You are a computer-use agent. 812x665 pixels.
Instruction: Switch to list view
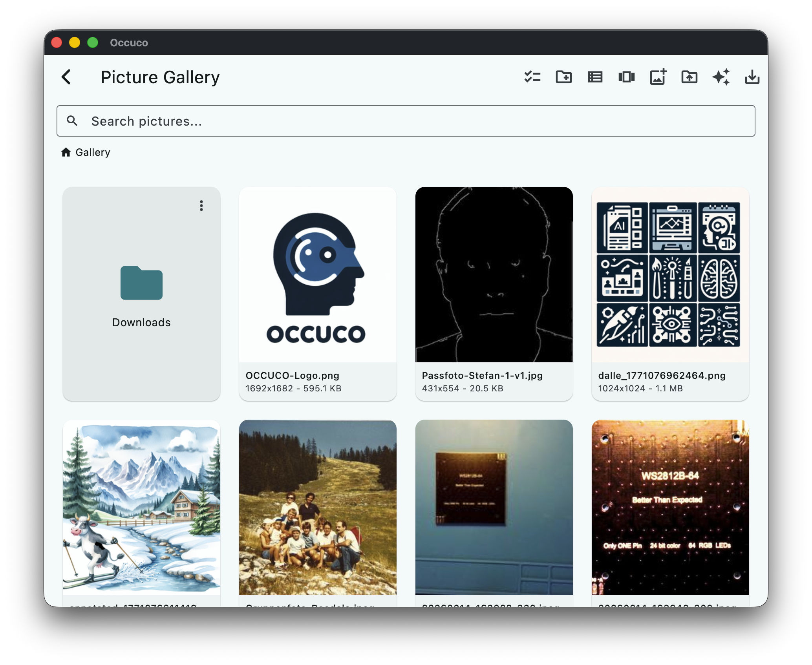pos(595,77)
